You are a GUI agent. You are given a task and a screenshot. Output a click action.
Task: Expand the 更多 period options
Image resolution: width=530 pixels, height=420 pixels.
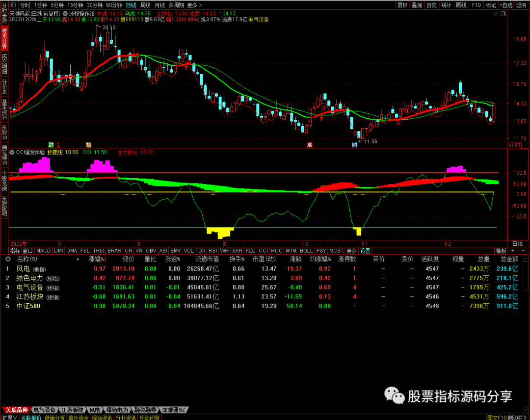(194, 5)
